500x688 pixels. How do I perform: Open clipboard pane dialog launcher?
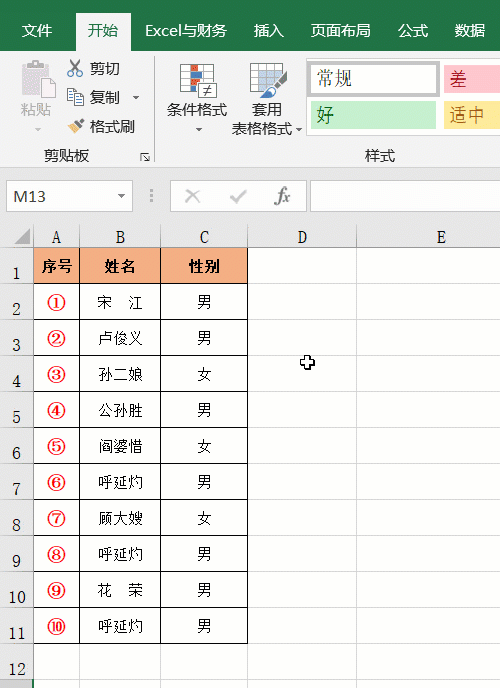pos(145,157)
